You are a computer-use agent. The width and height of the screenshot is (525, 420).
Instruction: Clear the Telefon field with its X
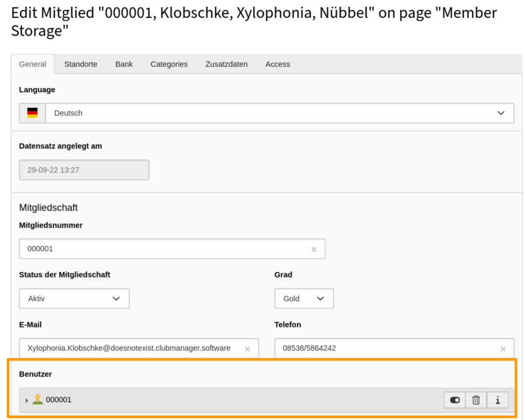point(503,348)
